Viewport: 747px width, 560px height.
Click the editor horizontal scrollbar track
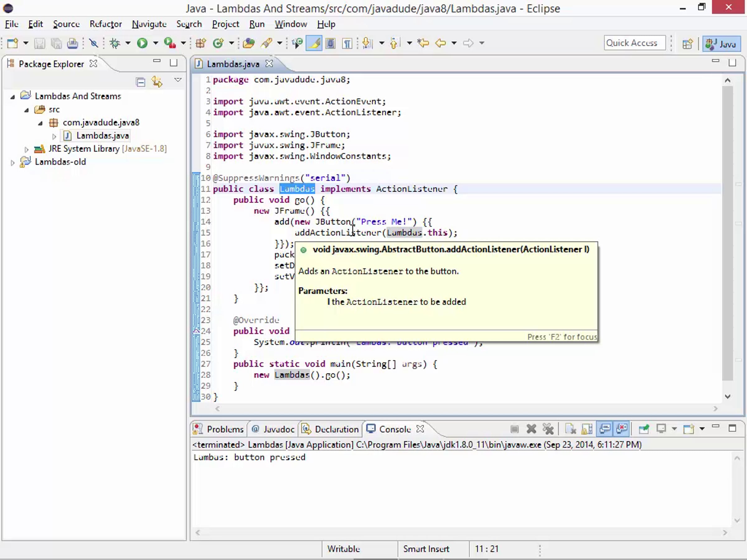pos(466,409)
